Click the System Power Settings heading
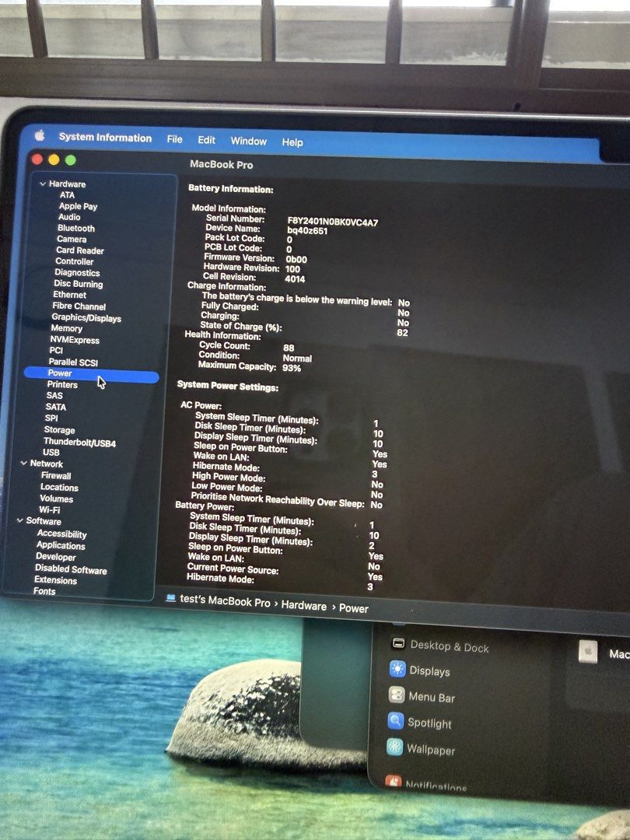 [228, 387]
